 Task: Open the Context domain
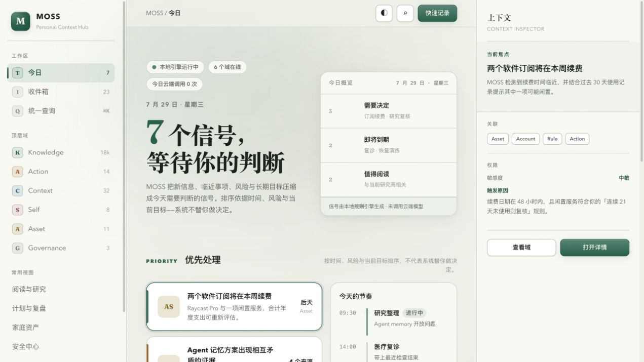61,191
